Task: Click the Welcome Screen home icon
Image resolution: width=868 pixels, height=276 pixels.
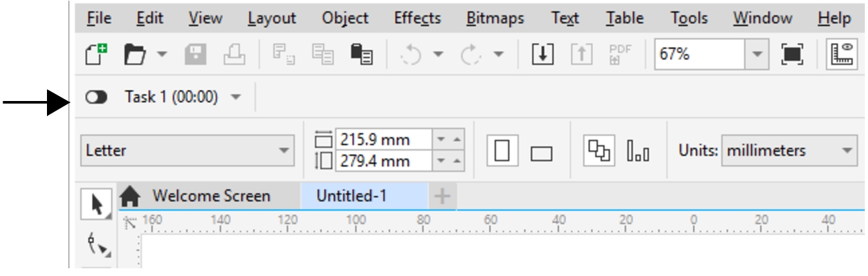Action: (x=131, y=196)
